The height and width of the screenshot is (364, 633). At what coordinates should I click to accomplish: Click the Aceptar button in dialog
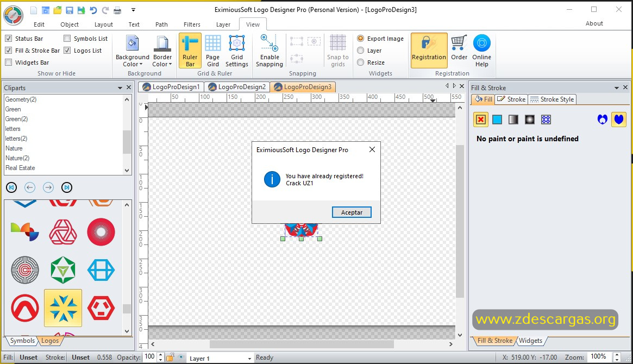pyautogui.click(x=352, y=212)
